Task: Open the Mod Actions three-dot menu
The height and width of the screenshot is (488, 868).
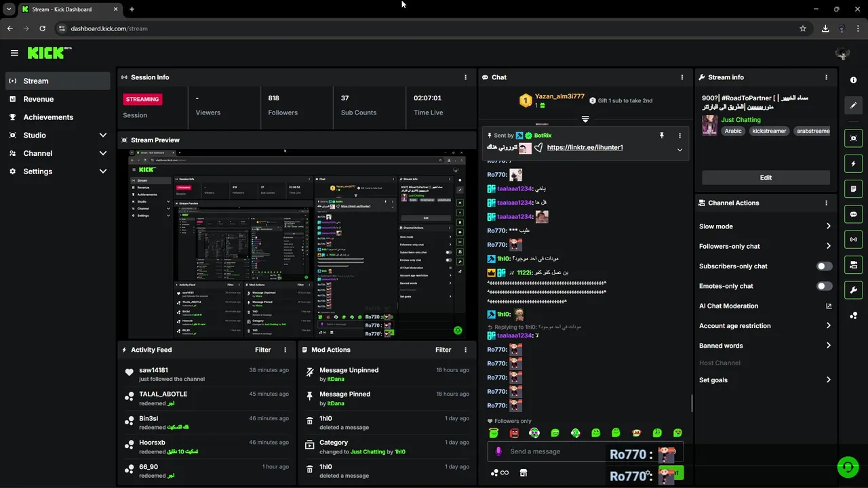Action: click(465, 350)
